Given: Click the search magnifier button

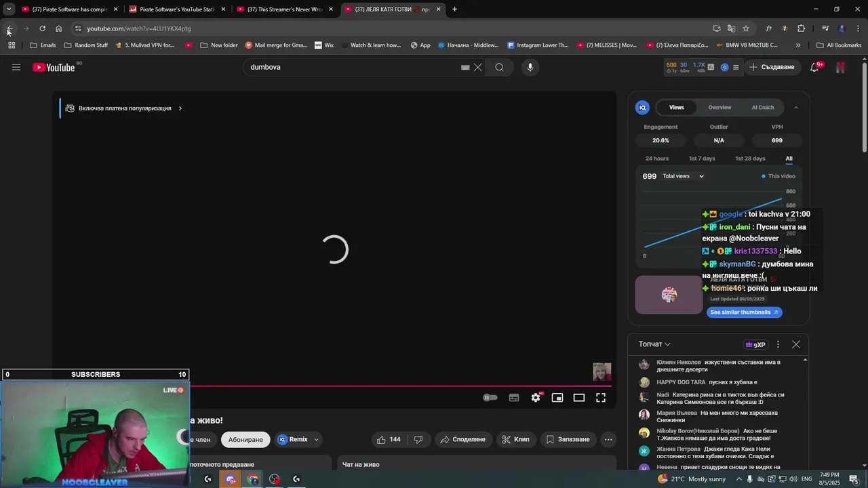Looking at the screenshot, I should [x=499, y=67].
